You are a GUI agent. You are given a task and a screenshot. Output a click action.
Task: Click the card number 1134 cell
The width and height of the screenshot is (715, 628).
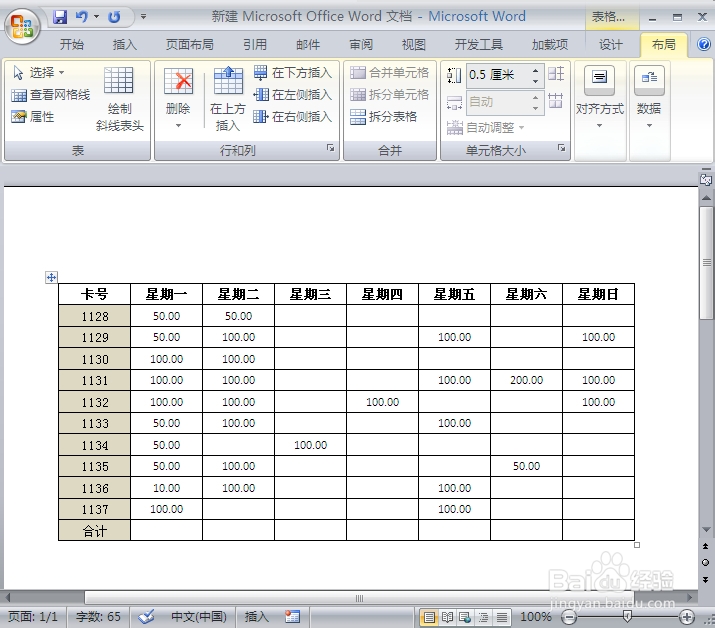click(x=94, y=445)
